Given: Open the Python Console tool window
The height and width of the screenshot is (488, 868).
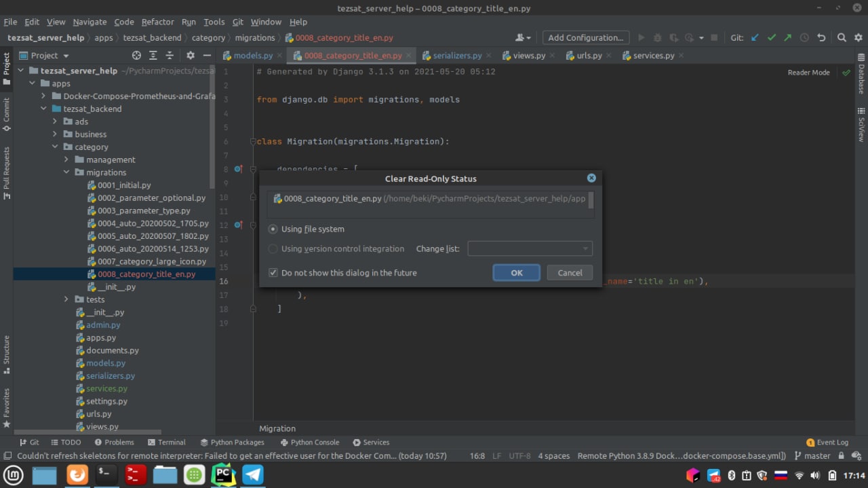Looking at the screenshot, I should [x=309, y=442].
